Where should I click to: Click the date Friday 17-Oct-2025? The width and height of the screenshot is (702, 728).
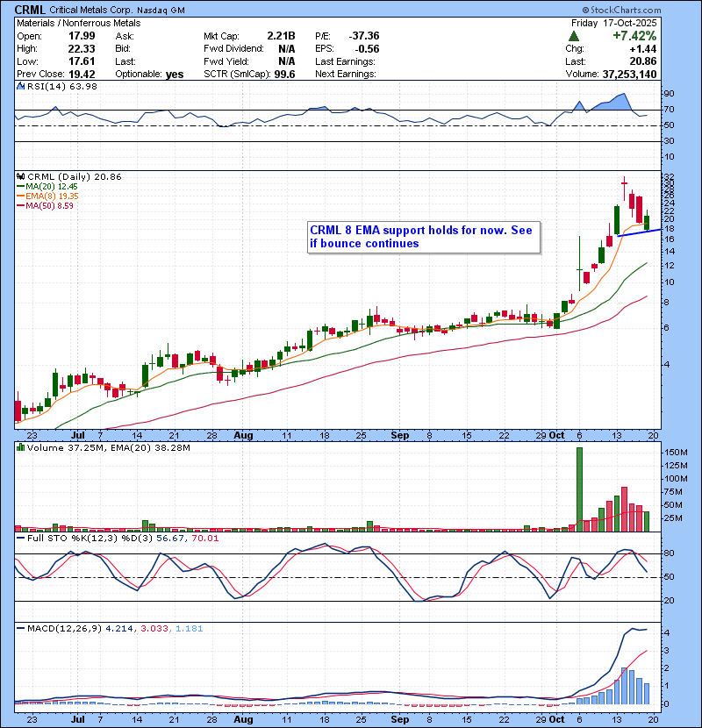click(x=613, y=23)
